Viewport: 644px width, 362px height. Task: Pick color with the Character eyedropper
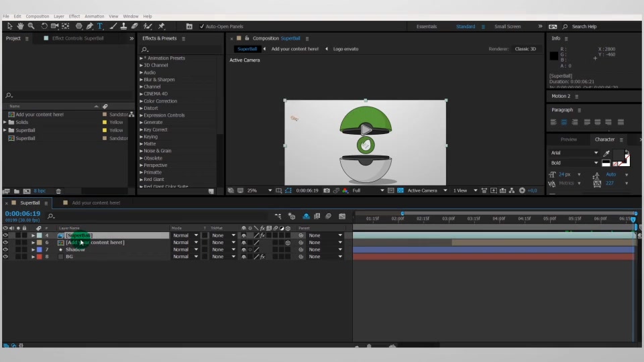(606, 153)
